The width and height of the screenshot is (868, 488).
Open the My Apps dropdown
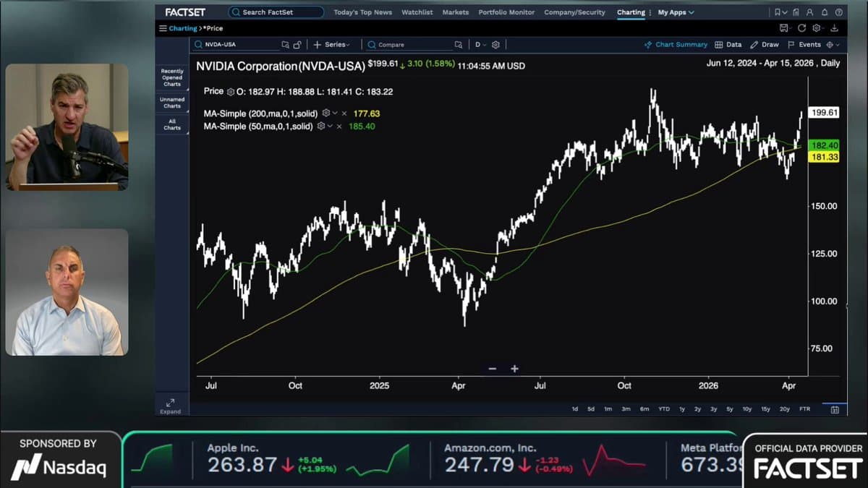click(676, 12)
